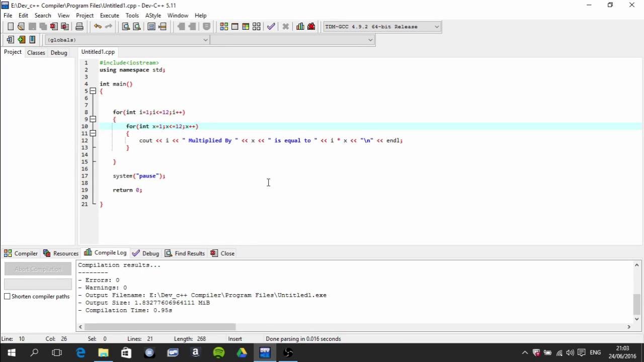Open the bottom Debug tab with checkmark
Image resolution: width=644 pixels, height=362 pixels.
pos(145,253)
